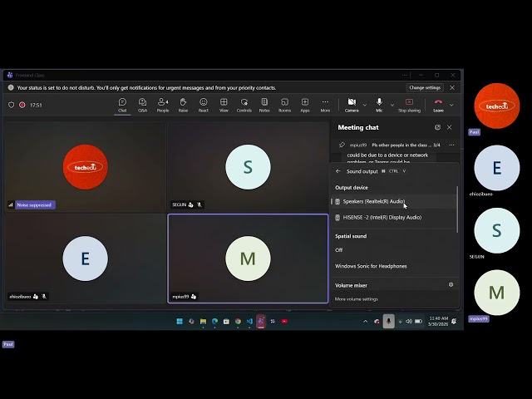
Task: Open breakout Rooms
Action: click(x=284, y=106)
